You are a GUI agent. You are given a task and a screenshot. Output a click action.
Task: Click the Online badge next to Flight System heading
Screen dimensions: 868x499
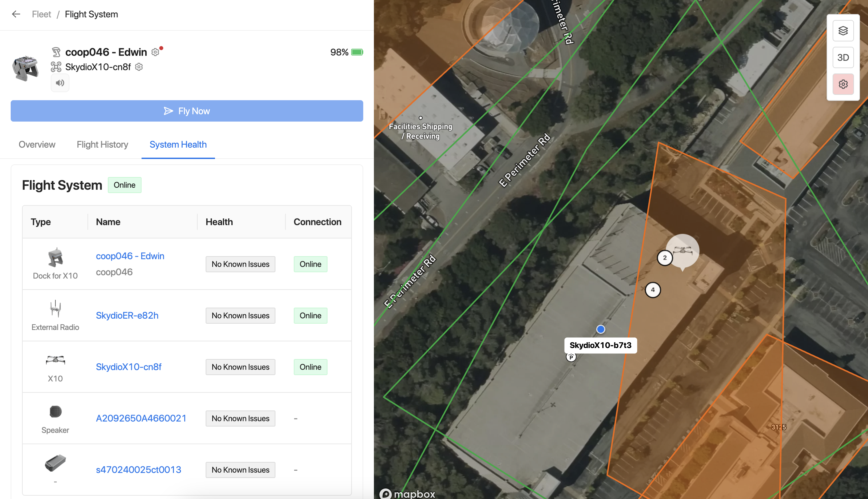click(x=125, y=185)
